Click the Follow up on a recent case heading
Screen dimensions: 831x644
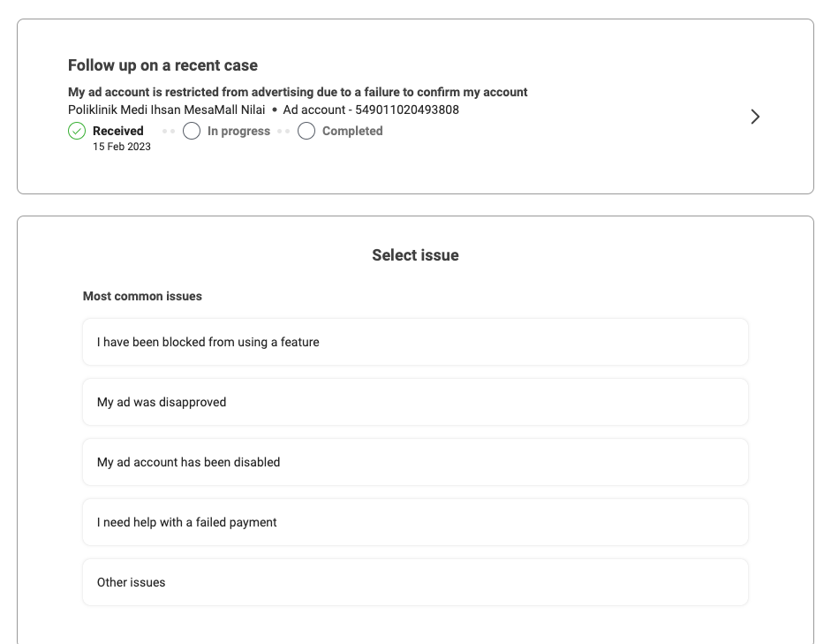pos(162,65)
